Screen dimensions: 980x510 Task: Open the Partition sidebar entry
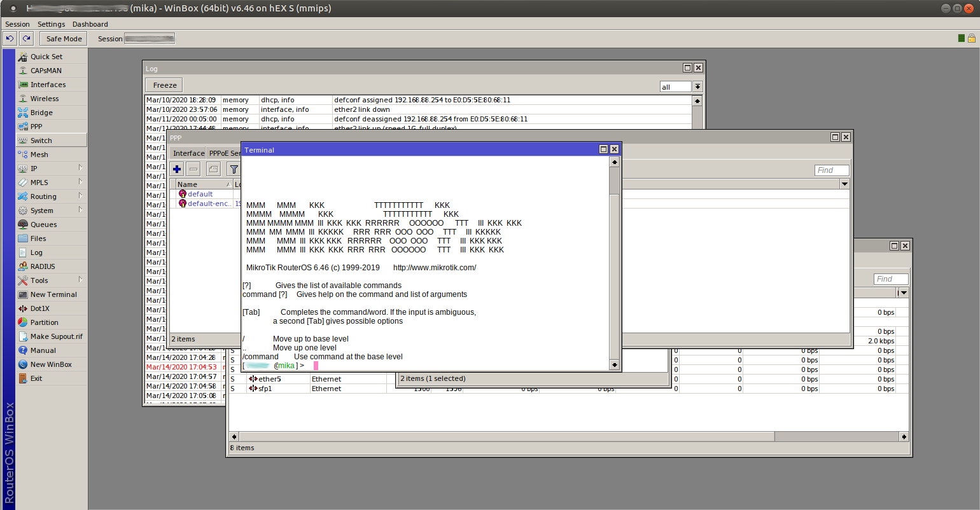(x=51, y=322)
